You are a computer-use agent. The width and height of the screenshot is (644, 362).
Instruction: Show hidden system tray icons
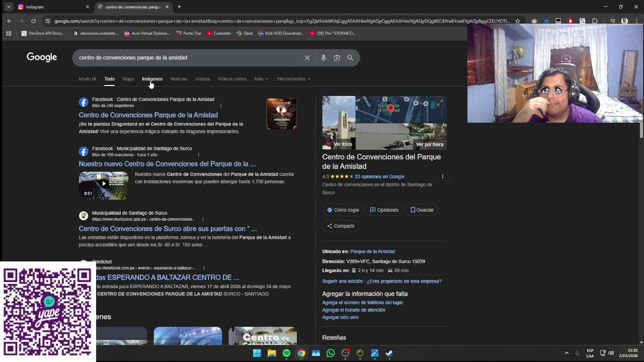point(567,353)
